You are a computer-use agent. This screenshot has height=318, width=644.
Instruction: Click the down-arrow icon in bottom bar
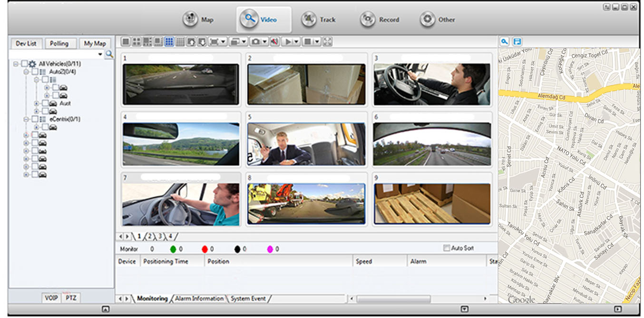pos(465,309)
